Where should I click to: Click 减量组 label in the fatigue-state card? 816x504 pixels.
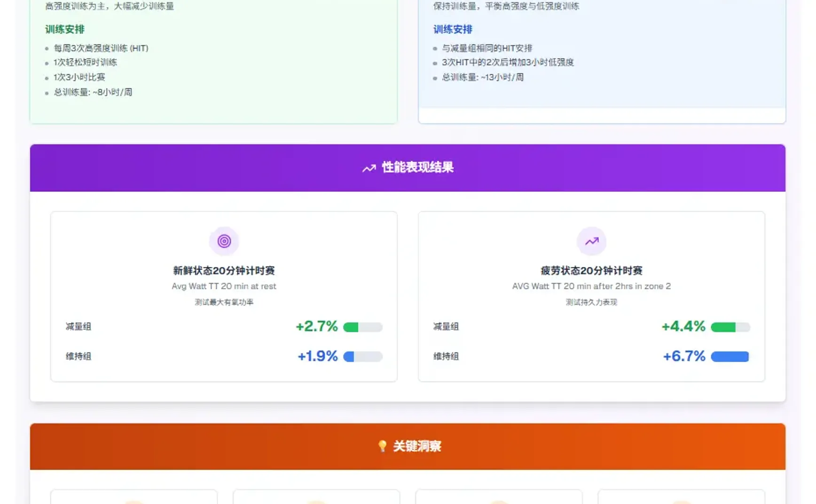point(446,326)
